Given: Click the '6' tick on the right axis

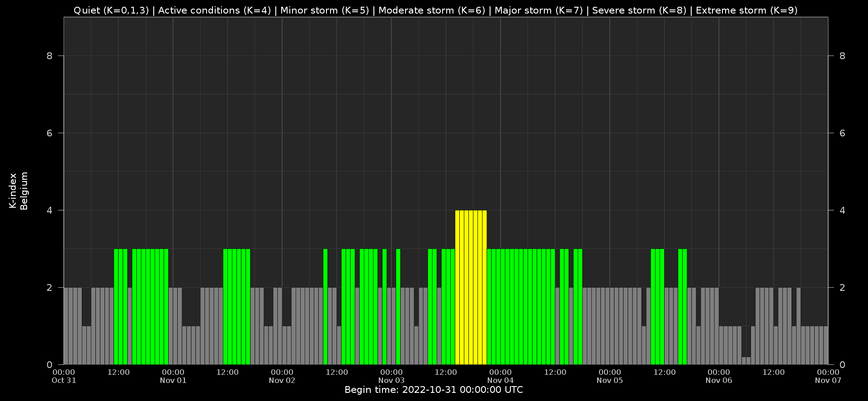Looking at the screenshot, I should (x=842, y=133).
